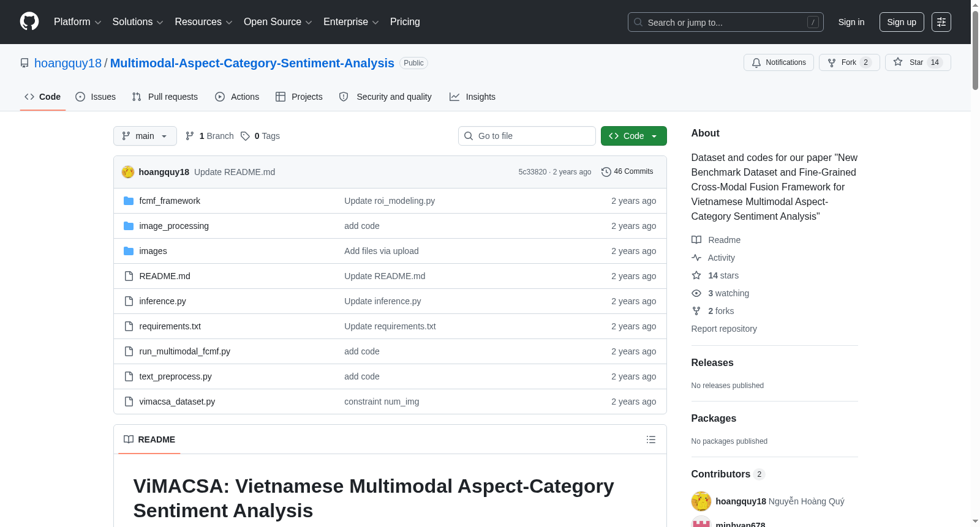Open the Projects tab

coord(299,97)
